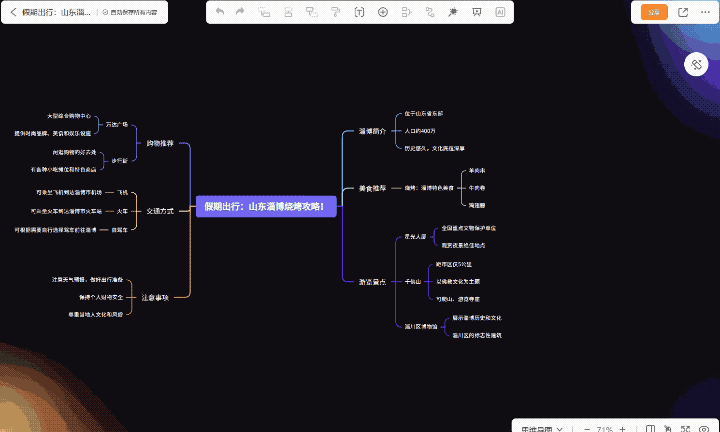Open the round style panel button

coord(696,65)
